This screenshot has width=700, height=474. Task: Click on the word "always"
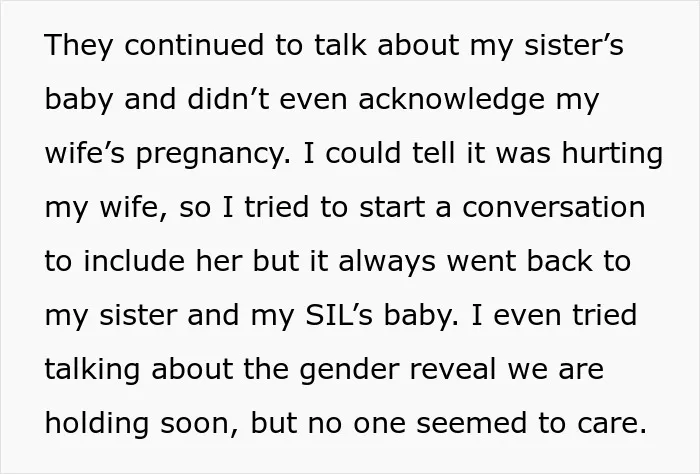387,262
